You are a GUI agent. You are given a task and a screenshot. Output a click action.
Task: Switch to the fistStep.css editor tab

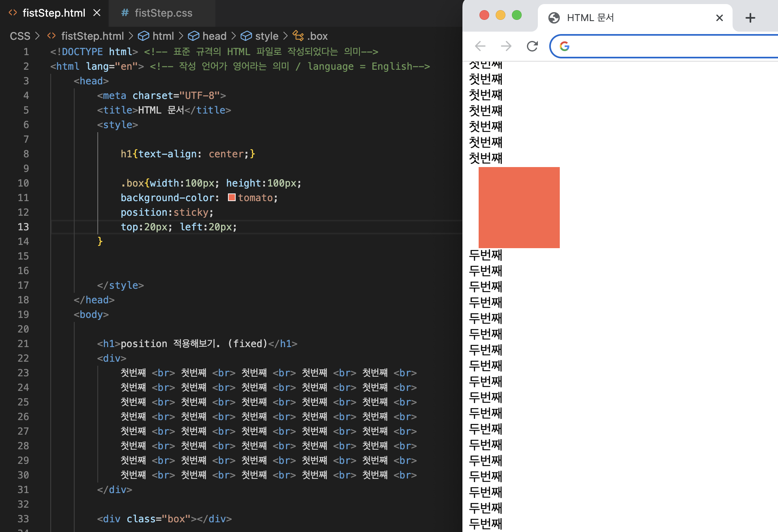click(x=161, y=13)
